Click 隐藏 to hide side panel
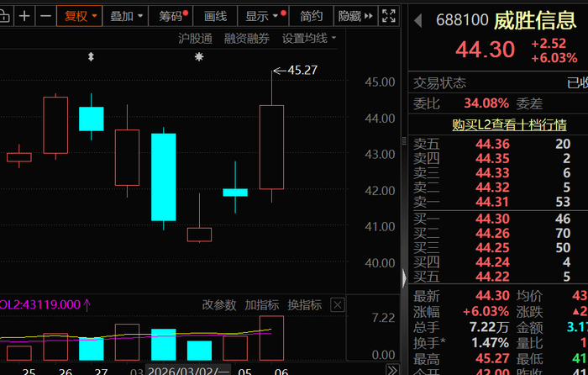This screenshot has height=375, width=588. [x=355, y=16]
